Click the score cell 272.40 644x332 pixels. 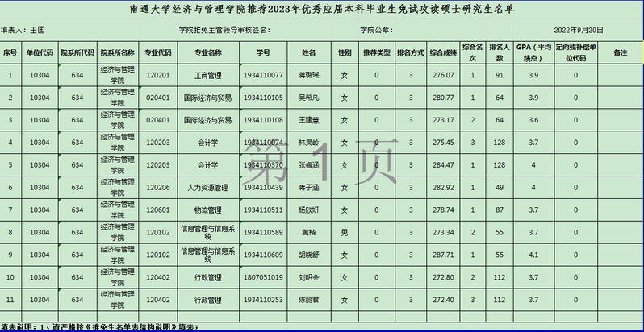coord(444,300)
